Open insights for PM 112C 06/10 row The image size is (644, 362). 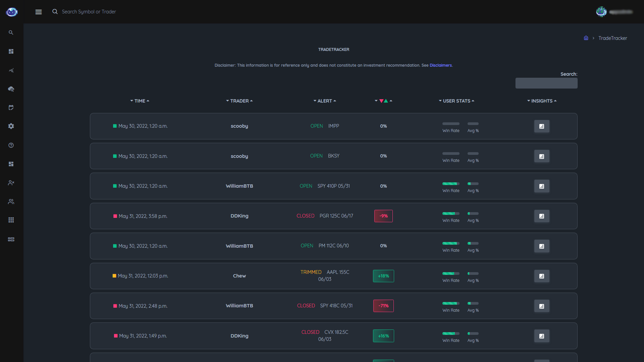pyautogui.click(x=542, y=246)
